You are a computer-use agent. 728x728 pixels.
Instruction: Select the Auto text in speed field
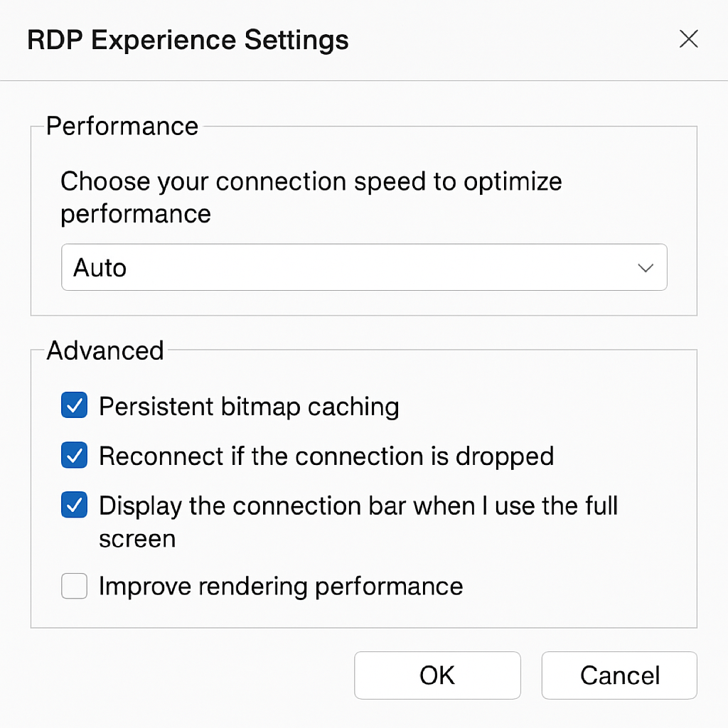[100, 268]
